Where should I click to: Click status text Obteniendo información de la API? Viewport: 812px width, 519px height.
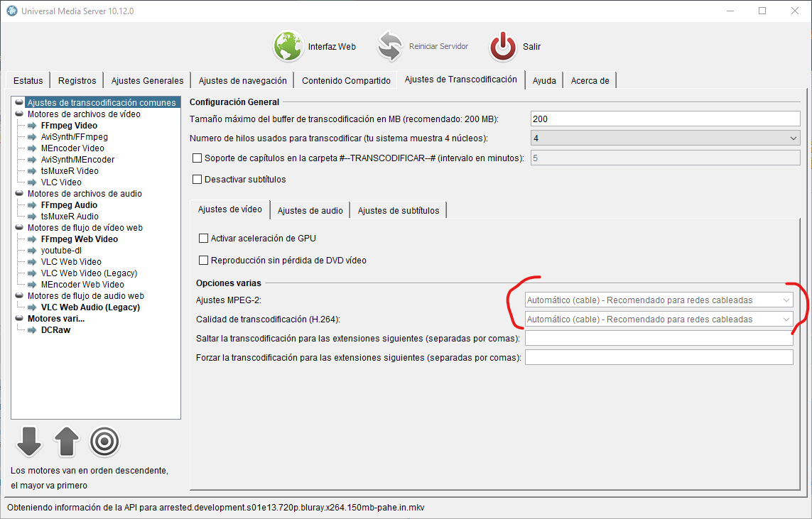(215, 508)
